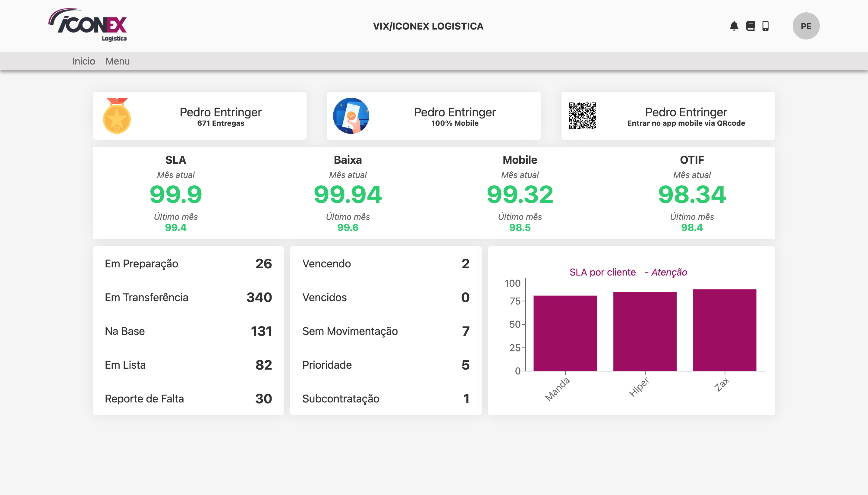Click the Iconex Logistica logo
868x495 pixels.
87,25
